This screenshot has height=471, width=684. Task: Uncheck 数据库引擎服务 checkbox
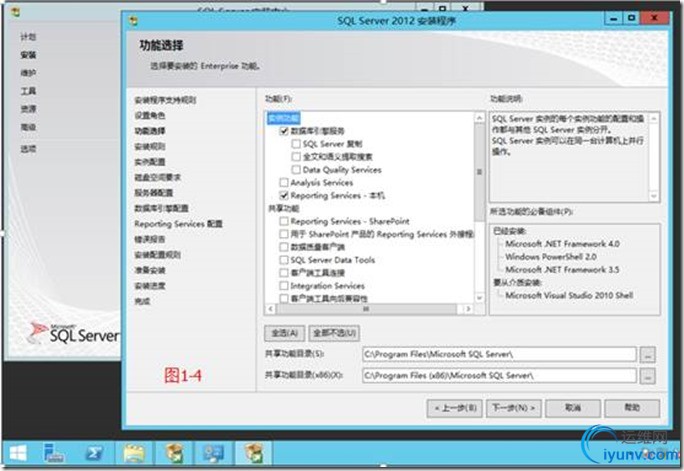[x=284, y=131]
